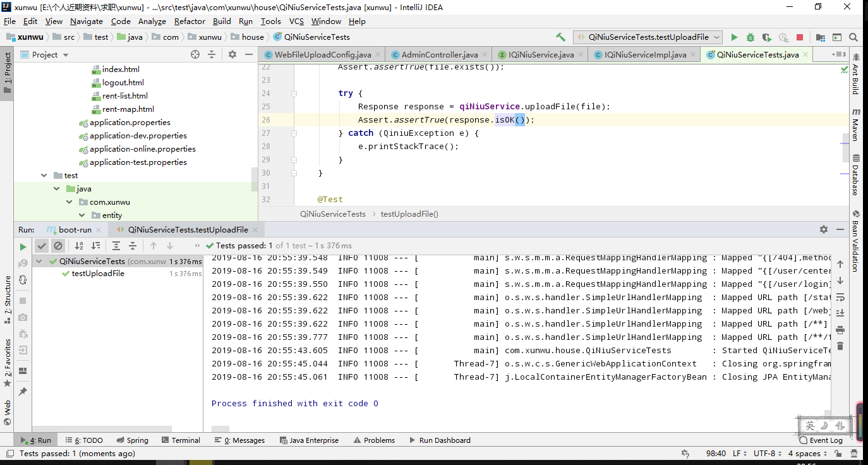Change line separator LF in status bar

point(739,454)
